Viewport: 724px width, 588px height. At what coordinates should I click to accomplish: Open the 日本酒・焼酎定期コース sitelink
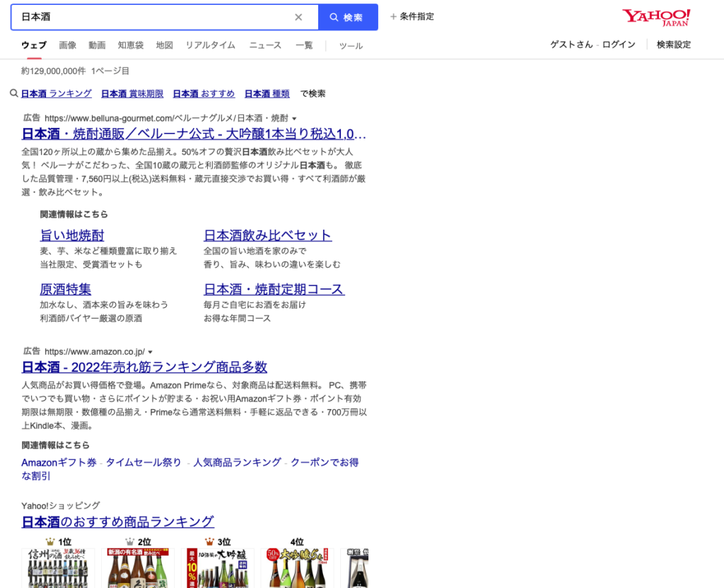(274, 289)
